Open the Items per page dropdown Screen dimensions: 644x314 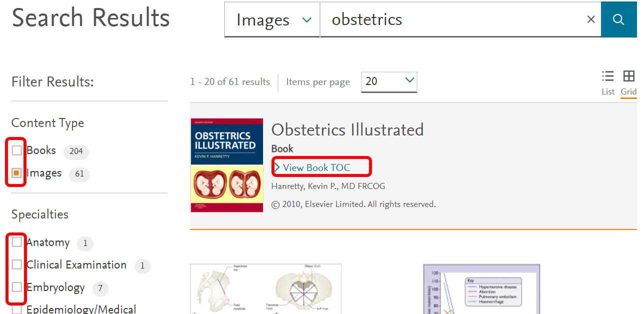(389, 81)
